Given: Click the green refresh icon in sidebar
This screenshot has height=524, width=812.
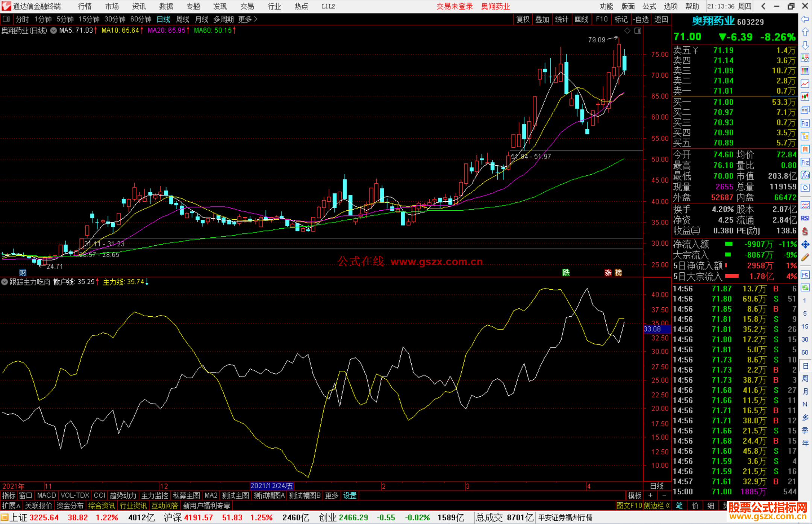Looking at the screenshot, I should point(805,288).
